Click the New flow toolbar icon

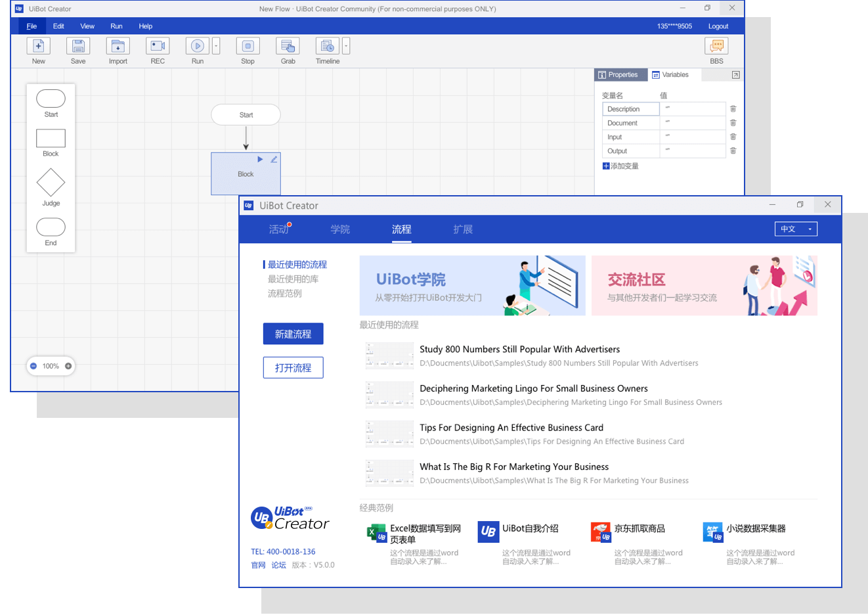(x=38, y=46)
